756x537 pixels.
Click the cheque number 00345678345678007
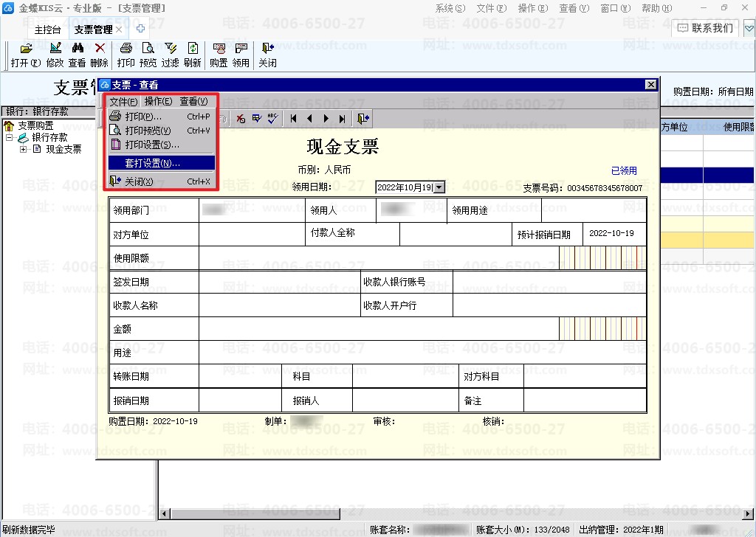click(x=605, y=188)
